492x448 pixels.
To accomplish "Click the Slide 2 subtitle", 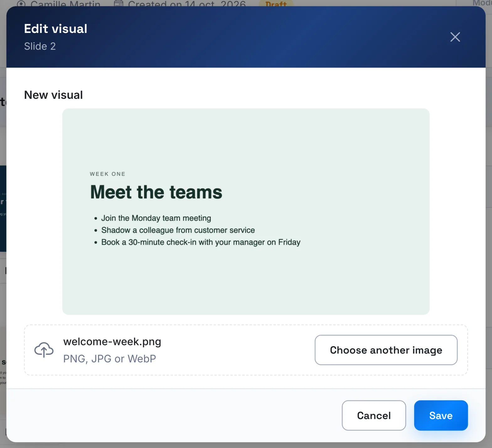I will point(40,46).
